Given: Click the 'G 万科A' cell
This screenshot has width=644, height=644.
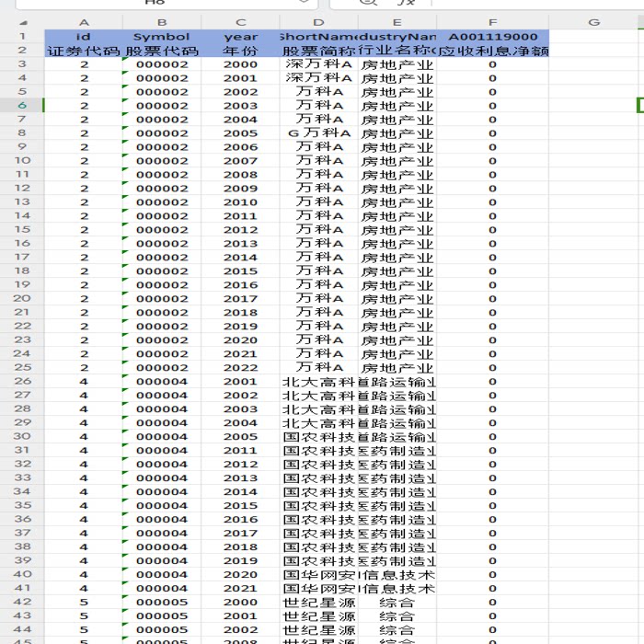Looking at the screenshot, I should click(x=318, y=133).
